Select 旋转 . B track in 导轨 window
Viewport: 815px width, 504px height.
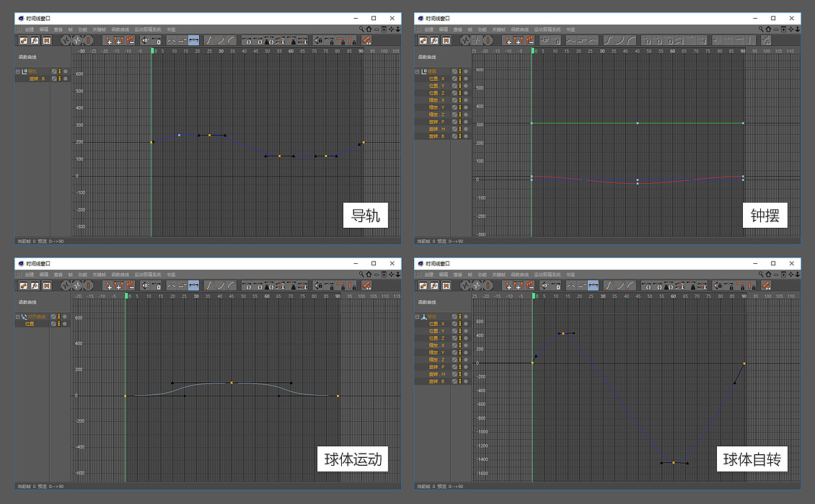(37, 79)
